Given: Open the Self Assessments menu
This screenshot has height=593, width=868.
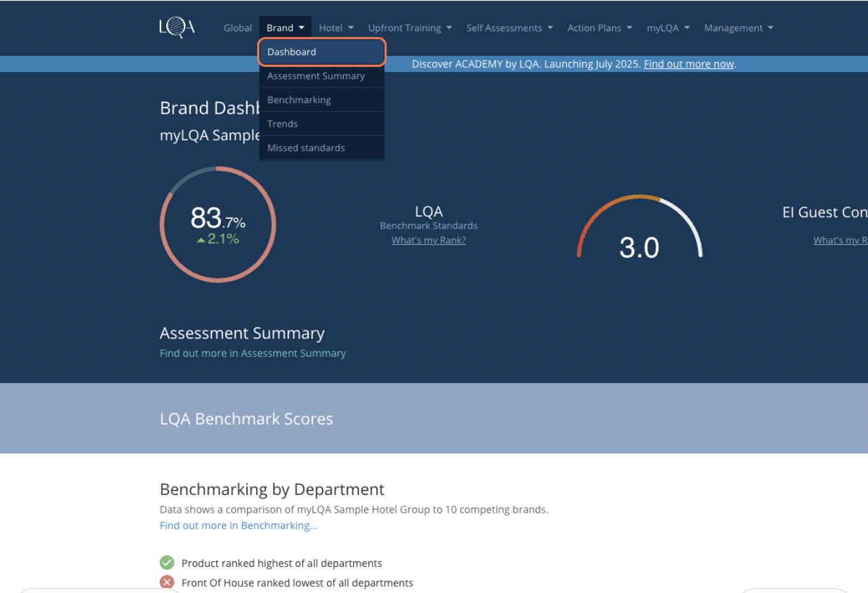Looking at the screenshot, I should pos(509,28).
